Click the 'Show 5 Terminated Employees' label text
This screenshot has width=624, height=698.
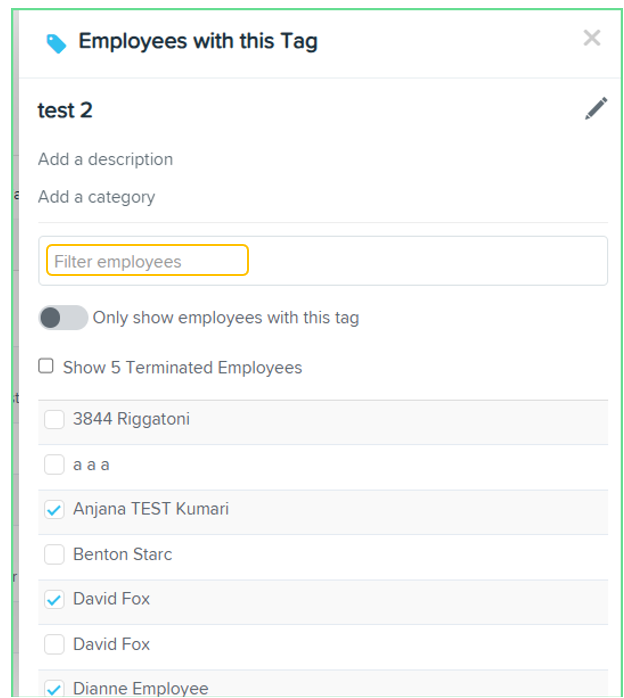182,368
